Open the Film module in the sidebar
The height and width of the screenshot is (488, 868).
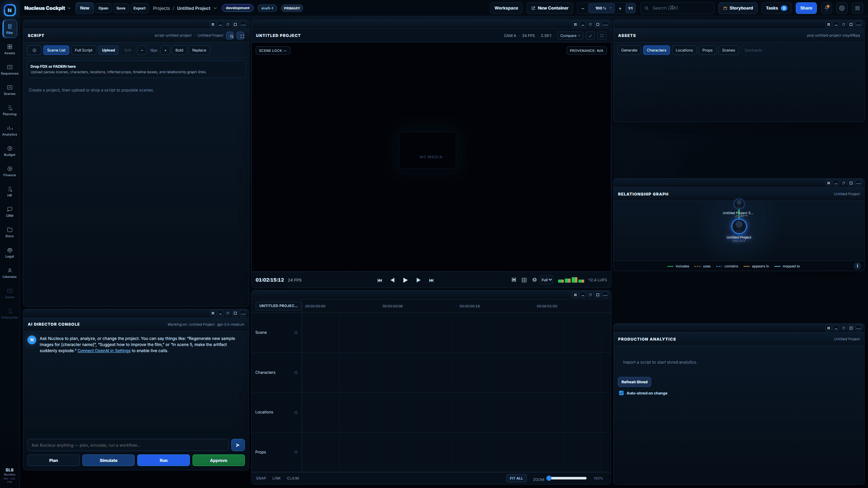pos(9,29)
